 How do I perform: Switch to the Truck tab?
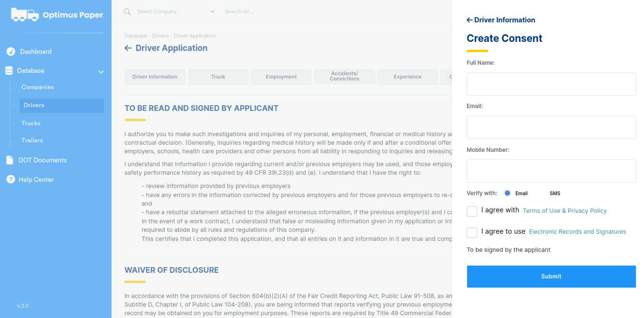point(218,77)
